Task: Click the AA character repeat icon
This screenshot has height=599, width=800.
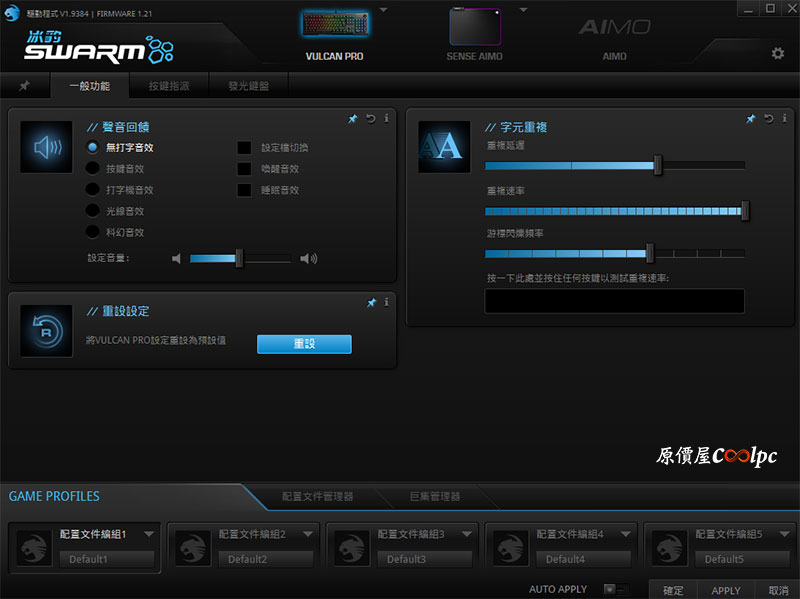Action: tap(444, 147)
